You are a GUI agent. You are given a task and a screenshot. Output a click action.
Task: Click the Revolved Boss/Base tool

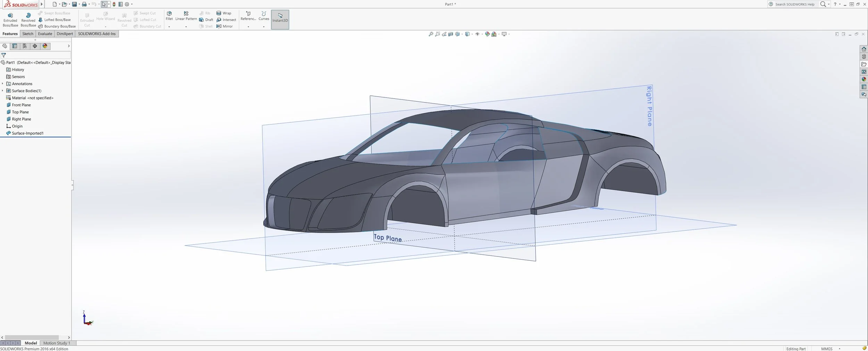[28, 20]
